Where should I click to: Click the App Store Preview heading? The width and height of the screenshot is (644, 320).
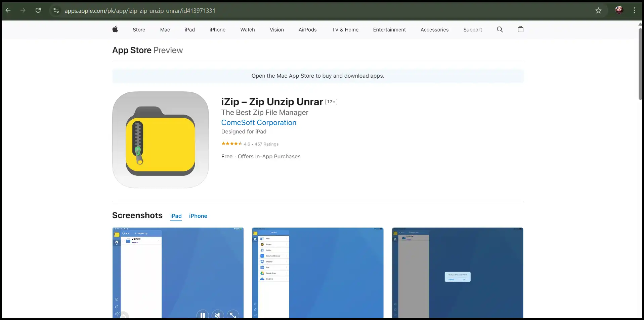pos(147,50)
